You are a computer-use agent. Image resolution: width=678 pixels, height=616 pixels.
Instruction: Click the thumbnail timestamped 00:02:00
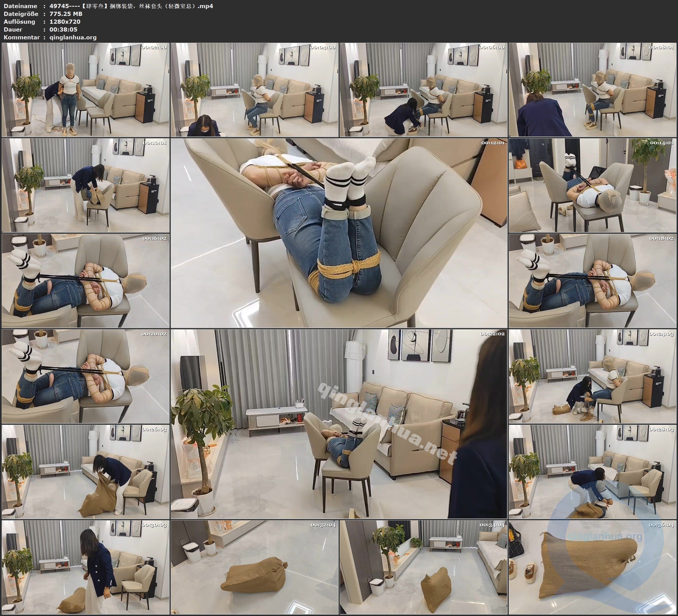(85, 90)
